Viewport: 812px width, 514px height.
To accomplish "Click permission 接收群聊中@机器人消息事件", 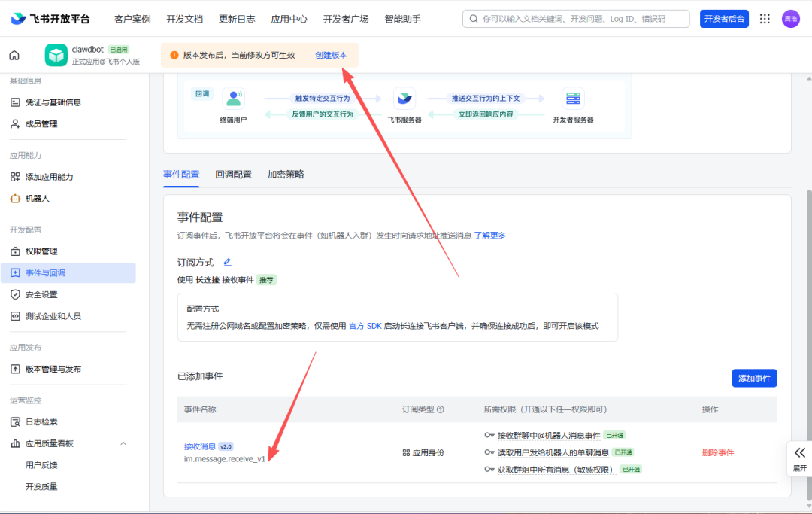I will click(x=549, y=435).
